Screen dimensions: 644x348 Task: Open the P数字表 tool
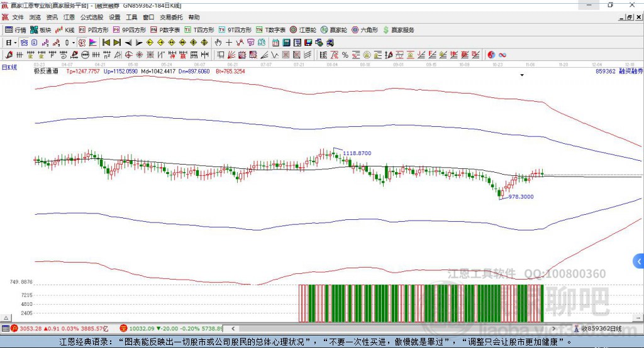165,30
